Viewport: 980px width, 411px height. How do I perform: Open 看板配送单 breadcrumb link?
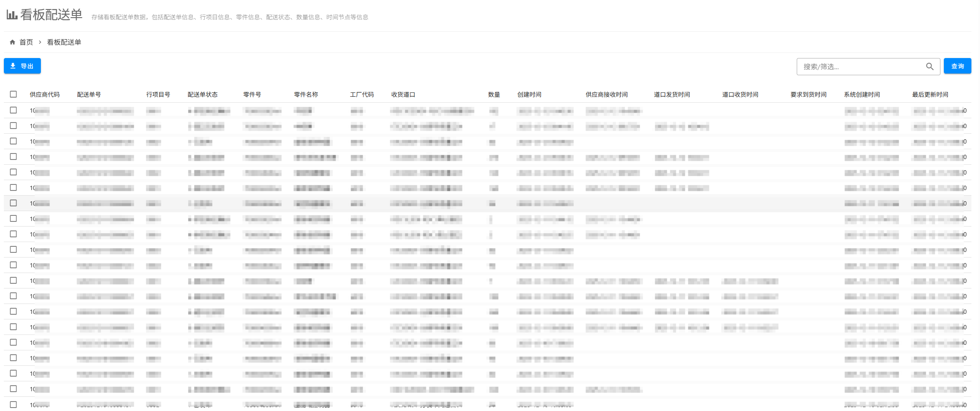tap(64, 42)
